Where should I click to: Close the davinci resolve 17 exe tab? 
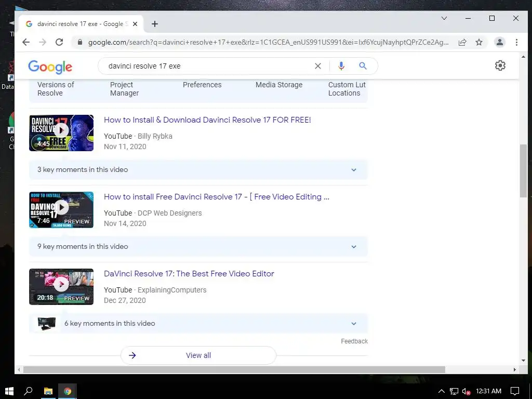pyautogui.click(x=135, y=24)
